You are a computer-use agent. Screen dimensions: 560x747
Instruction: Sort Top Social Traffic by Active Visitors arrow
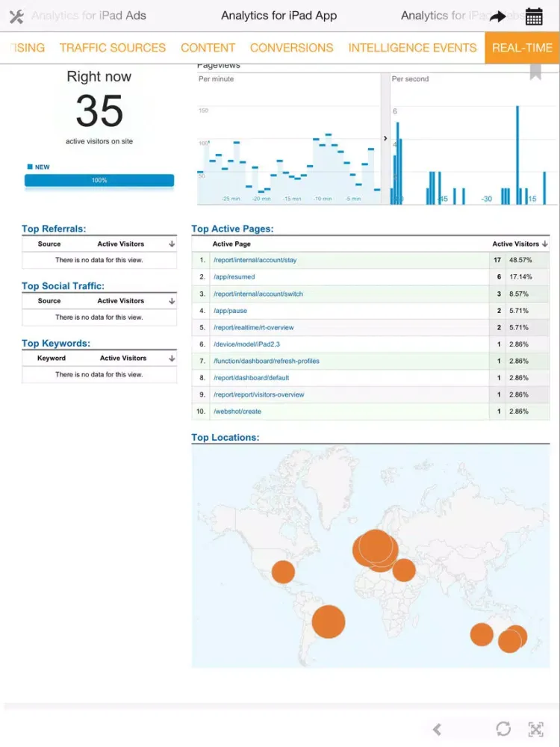coord(172,301)
